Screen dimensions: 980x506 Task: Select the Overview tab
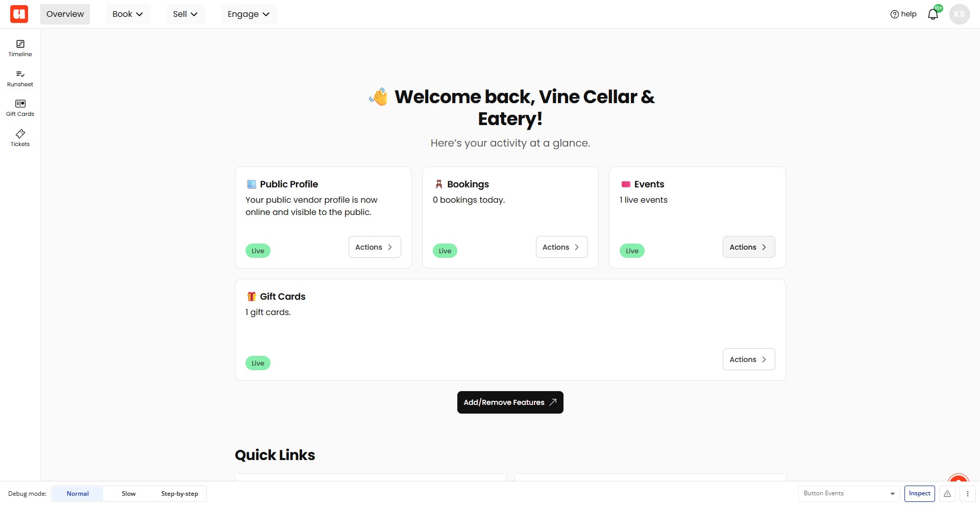(x=65, y=14)
